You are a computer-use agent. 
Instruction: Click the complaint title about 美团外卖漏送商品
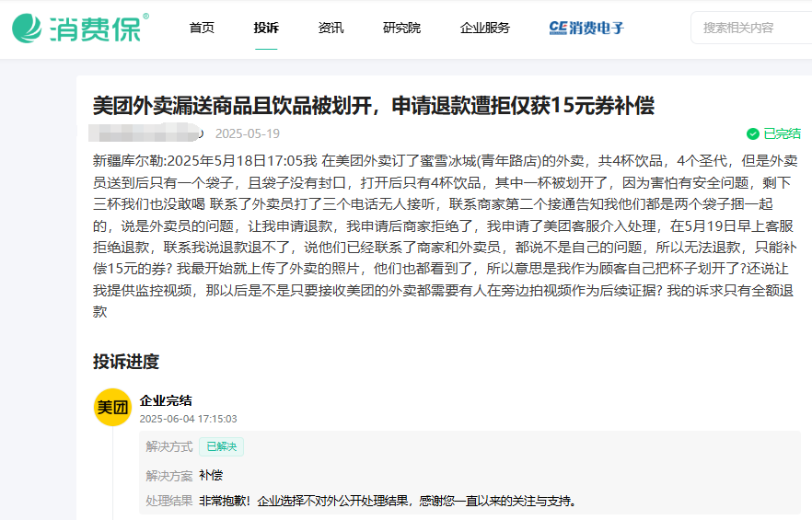tap(374, 106)
